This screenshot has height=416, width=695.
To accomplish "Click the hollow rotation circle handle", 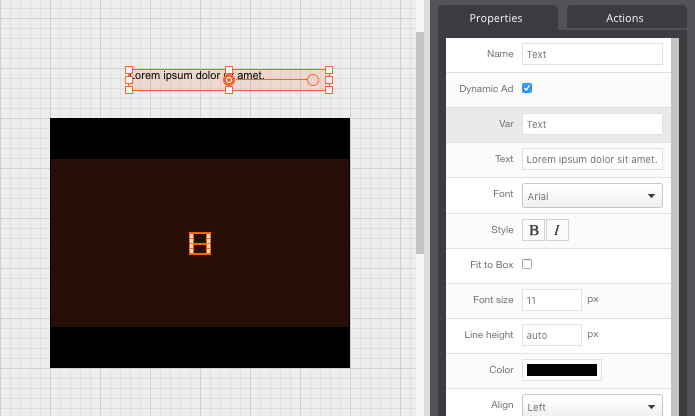I will coord(313,80).
